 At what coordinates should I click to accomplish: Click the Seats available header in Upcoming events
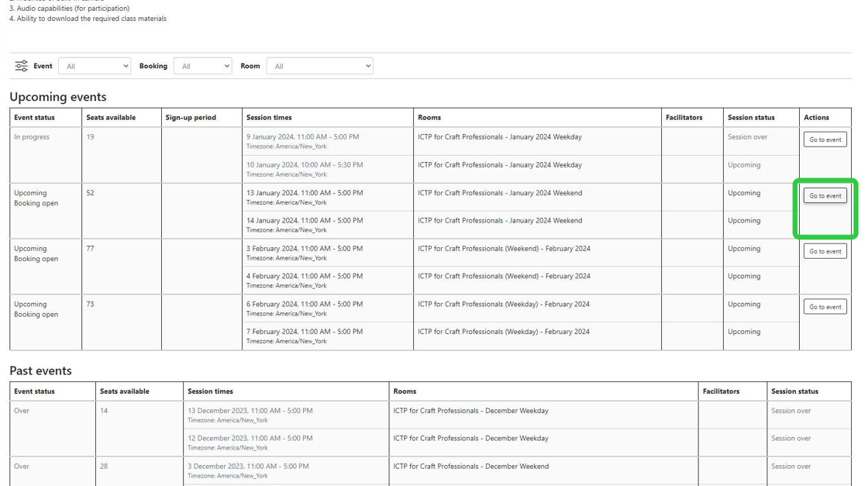(111, 118)
